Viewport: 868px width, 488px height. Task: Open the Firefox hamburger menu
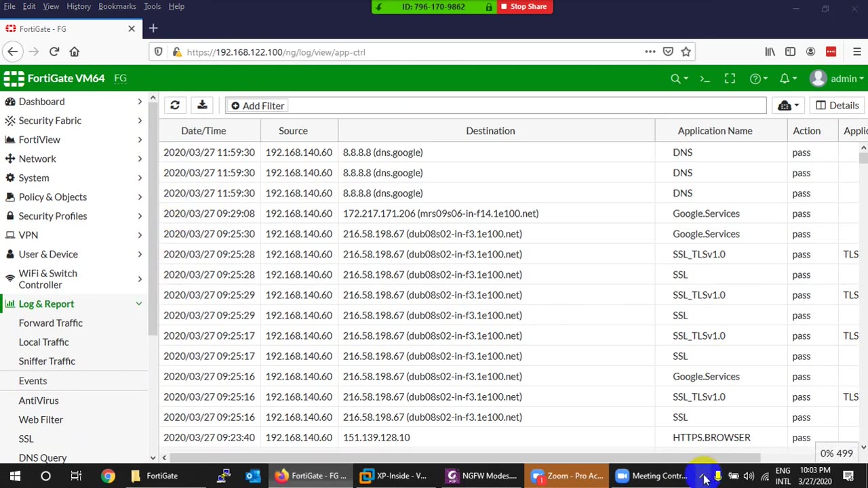tap(857, 52)
